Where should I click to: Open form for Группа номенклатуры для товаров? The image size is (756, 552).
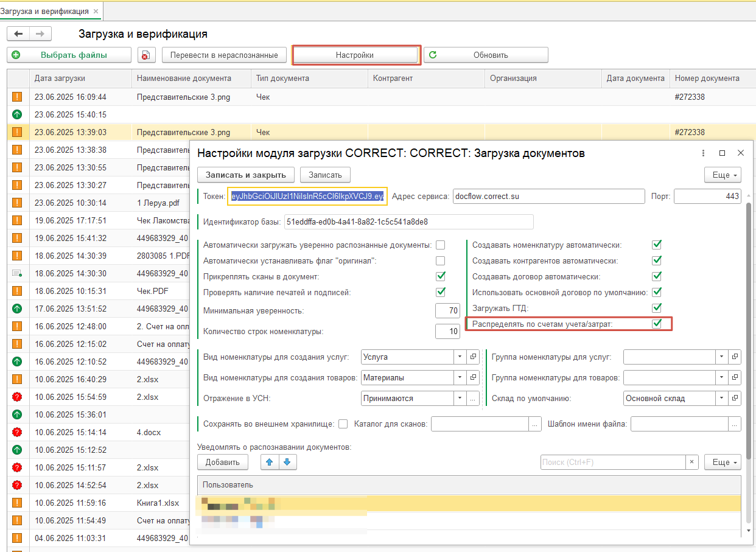pos(735,377)
